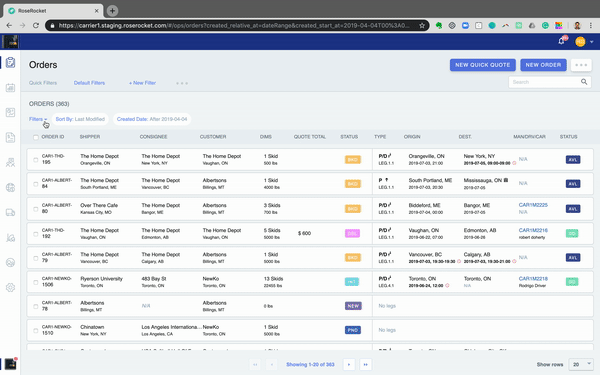Screen dimensions: 600x375
Task: Switch to the RoseRocket browser tab
Action: [54, 11]
